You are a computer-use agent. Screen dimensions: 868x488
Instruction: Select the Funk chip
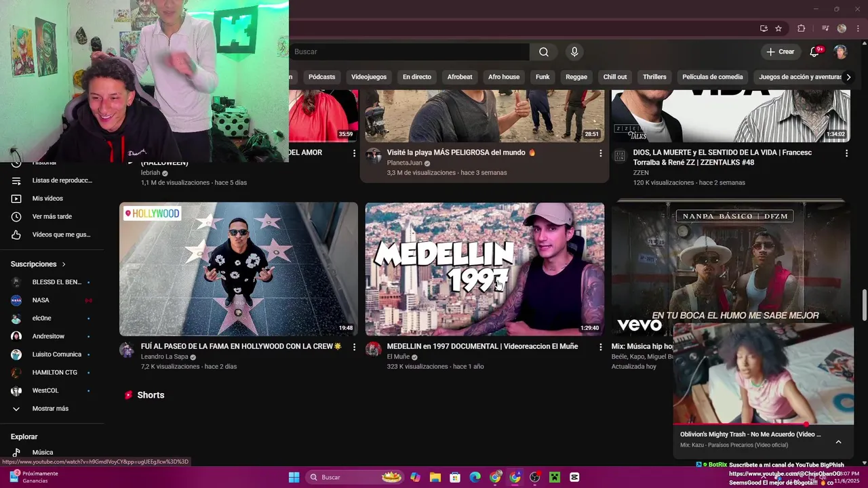pos(542,77)
